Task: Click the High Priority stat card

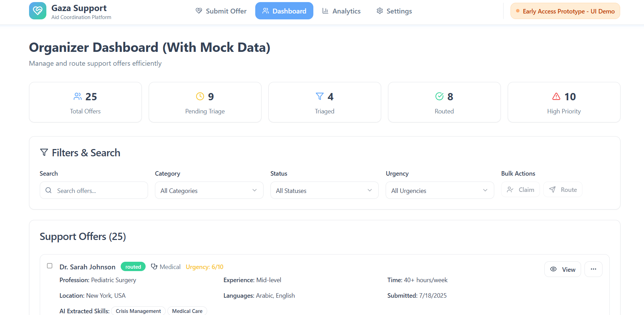Action: [x=564, y=102]
